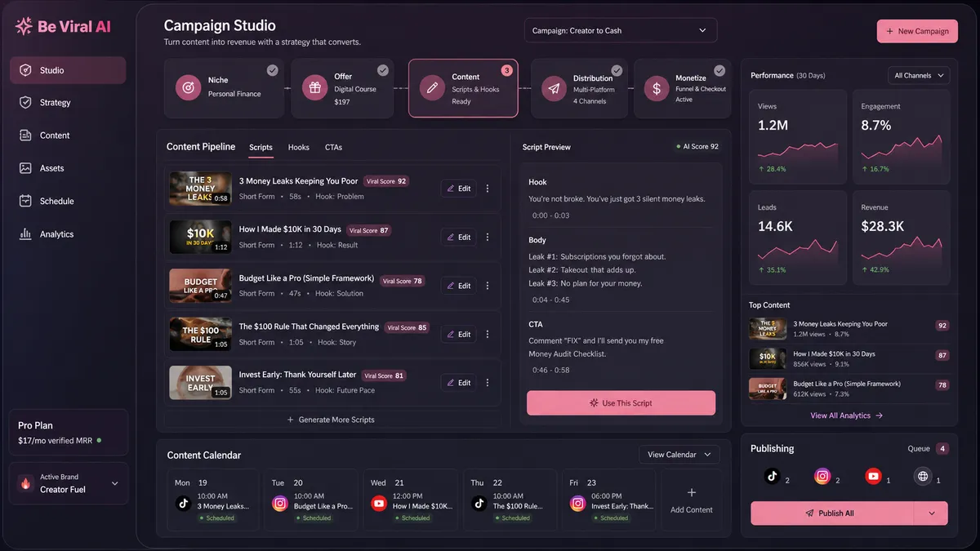
Task: Click the AI Score 92 label
Action: [x=697, y=147]
